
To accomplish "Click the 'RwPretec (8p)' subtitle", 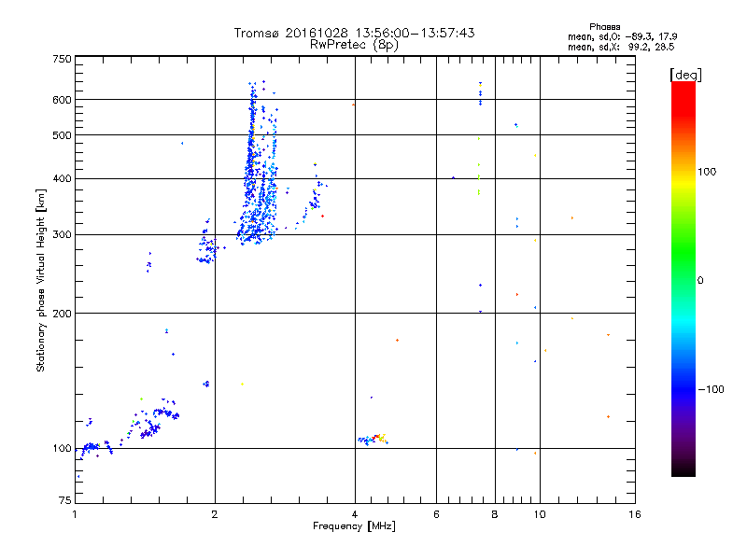I will [354, 45].
